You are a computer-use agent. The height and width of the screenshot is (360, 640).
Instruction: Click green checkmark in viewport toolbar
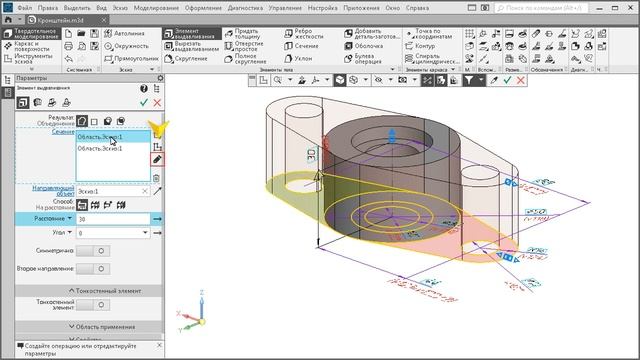(507, 80)
